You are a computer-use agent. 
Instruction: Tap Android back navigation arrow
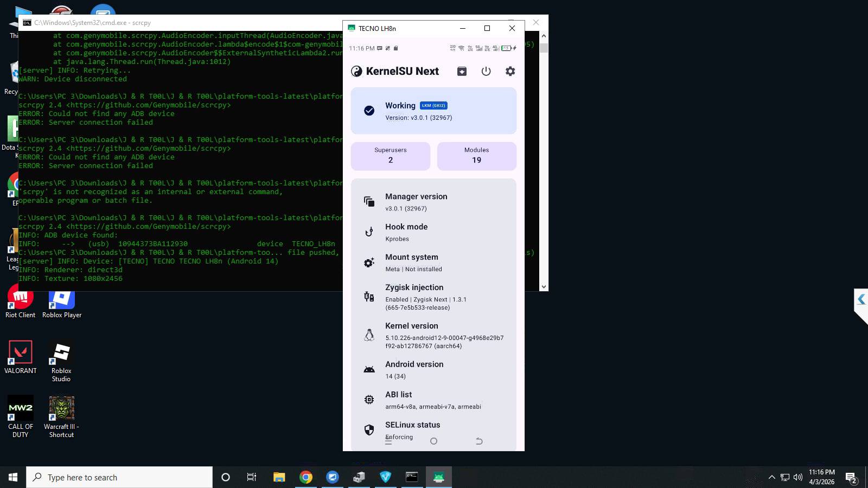pyautogui.click(x=479, y=441)
